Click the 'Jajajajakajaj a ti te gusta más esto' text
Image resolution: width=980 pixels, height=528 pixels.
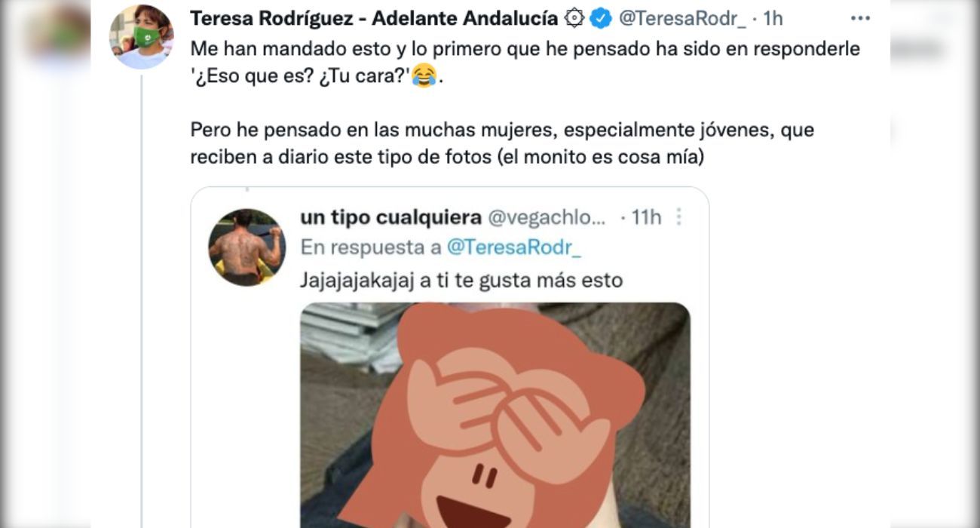click(461, 281)
